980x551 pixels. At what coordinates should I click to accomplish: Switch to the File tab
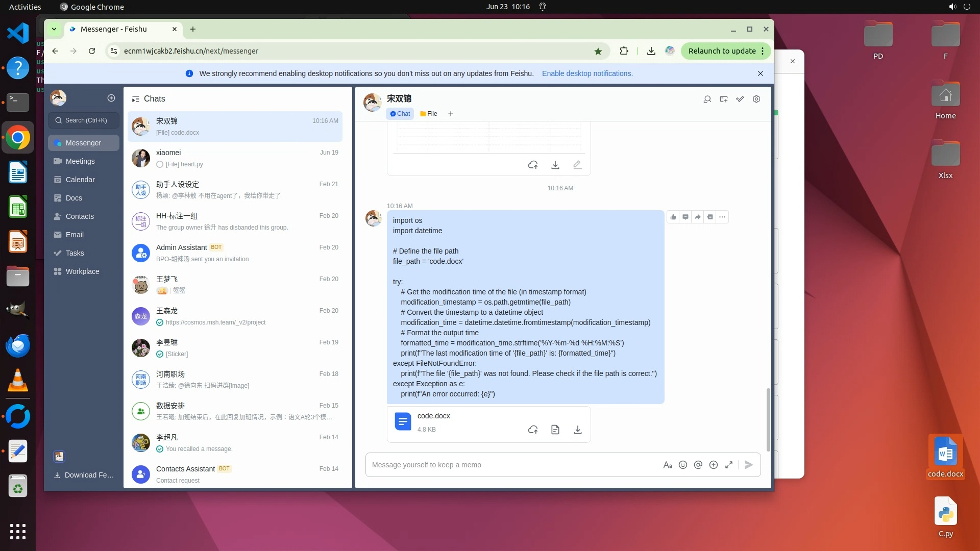[x=429, y=114]
